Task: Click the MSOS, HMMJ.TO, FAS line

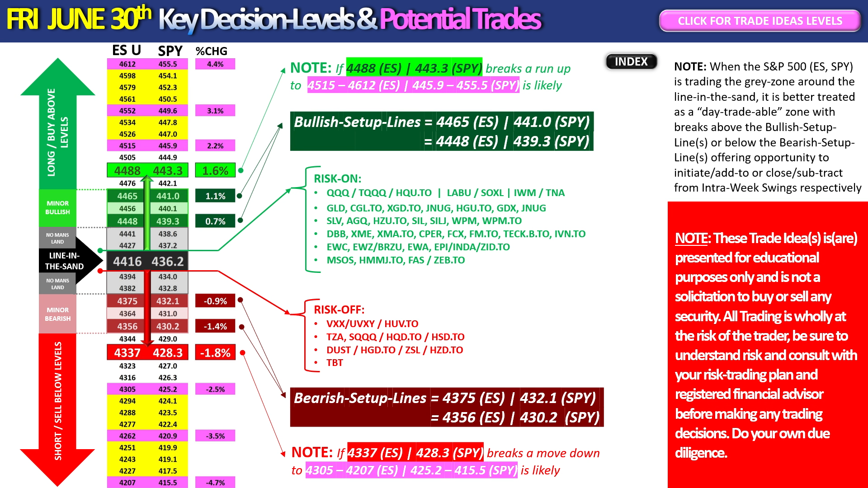Action: 396,260
